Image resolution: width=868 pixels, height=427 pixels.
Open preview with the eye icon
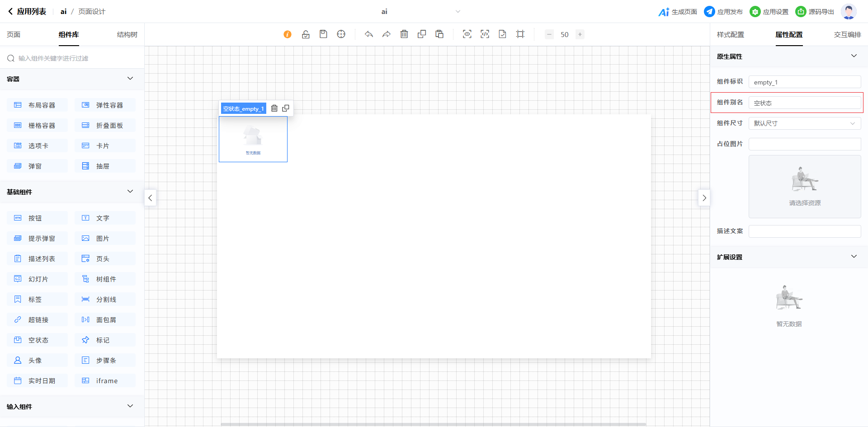point(467,34)
